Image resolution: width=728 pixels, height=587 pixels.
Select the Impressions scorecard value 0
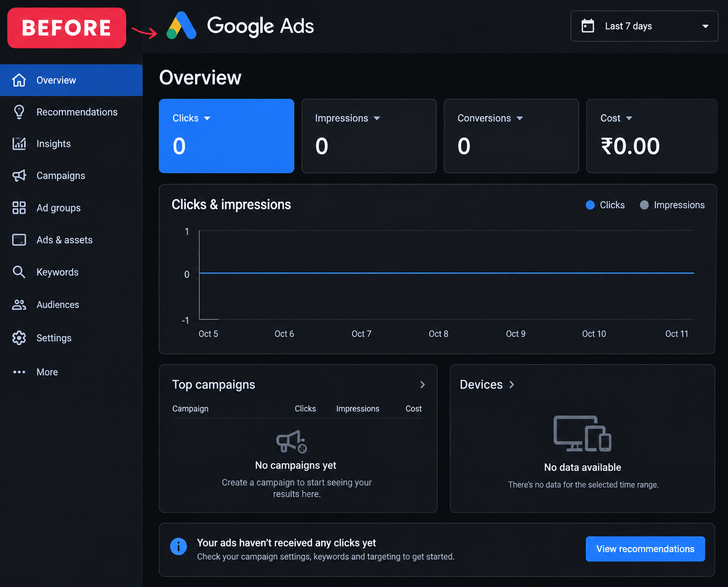tap(322, 146)
